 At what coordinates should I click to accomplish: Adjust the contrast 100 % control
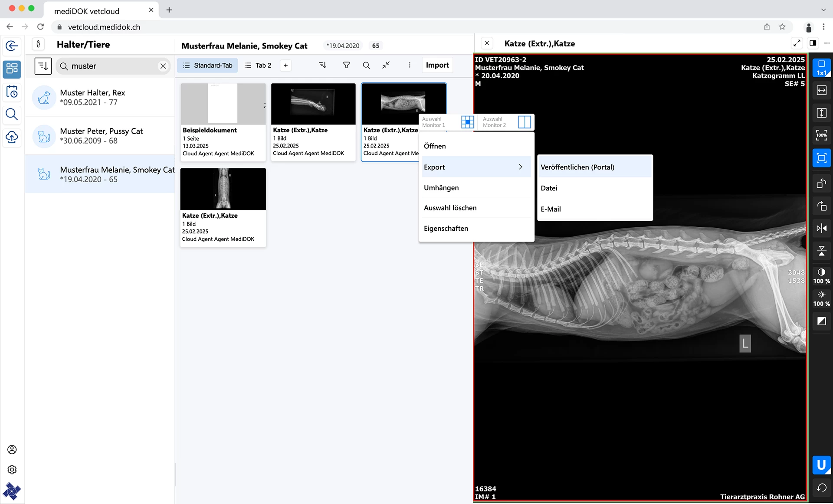click(821, 276)
